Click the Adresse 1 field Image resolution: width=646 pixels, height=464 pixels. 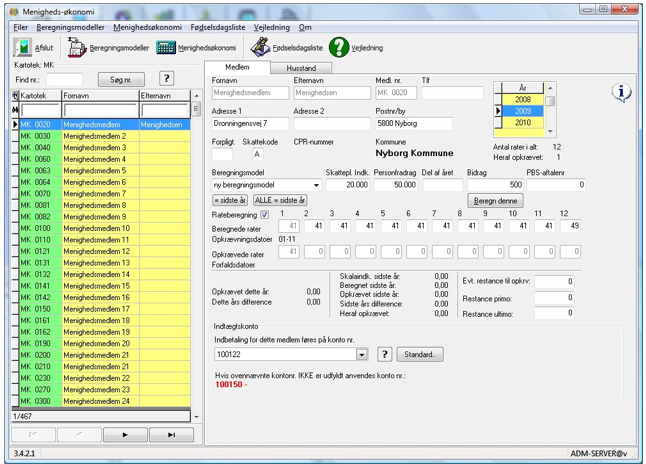pos(250,123)
